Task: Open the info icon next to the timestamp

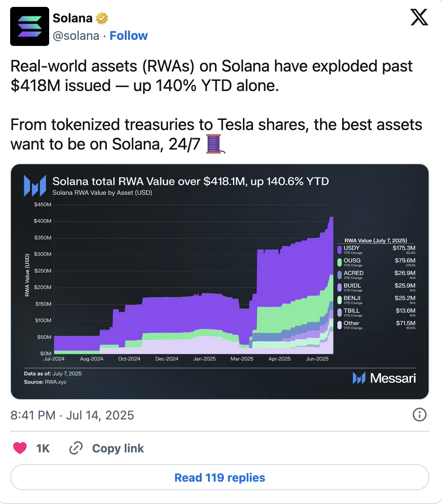Action: click(x=420, y=415)
